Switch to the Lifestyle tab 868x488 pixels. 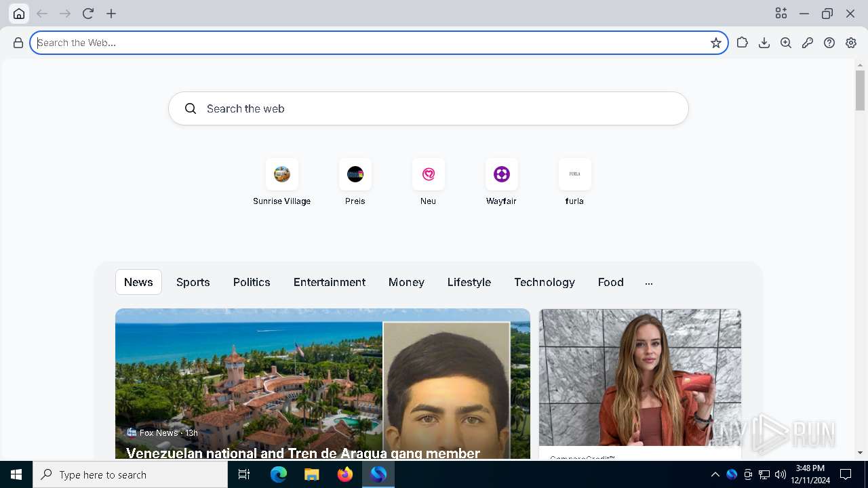469,282
